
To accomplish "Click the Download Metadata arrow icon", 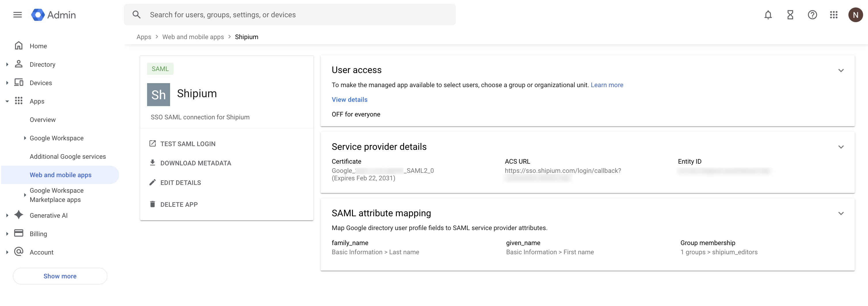I will (152, 163).
